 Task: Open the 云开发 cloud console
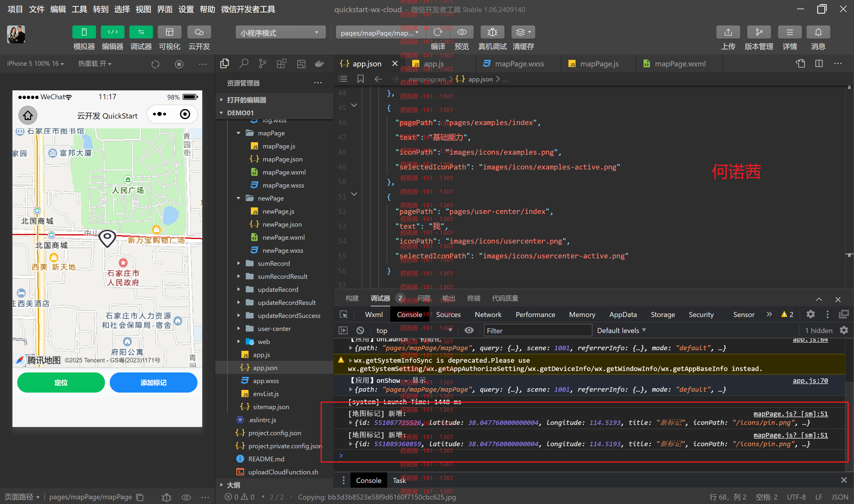199,32
